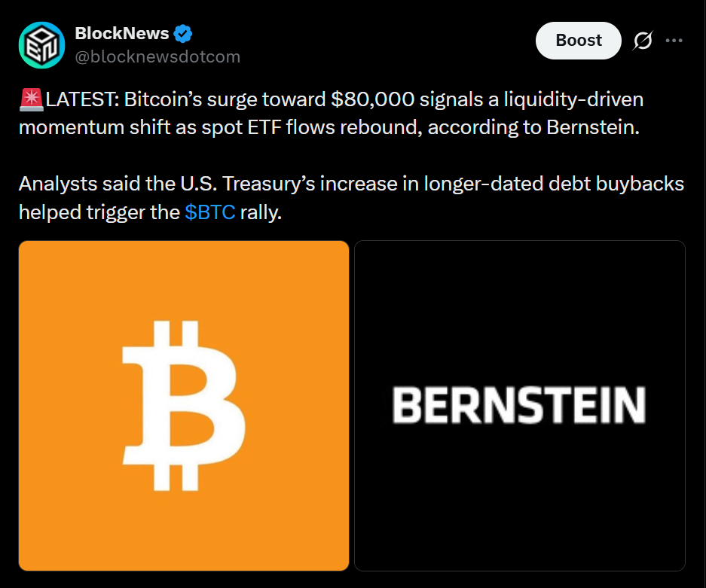706x588 pixels.
Task: Click the red siren emoji before LATEST
Action: 32,99
